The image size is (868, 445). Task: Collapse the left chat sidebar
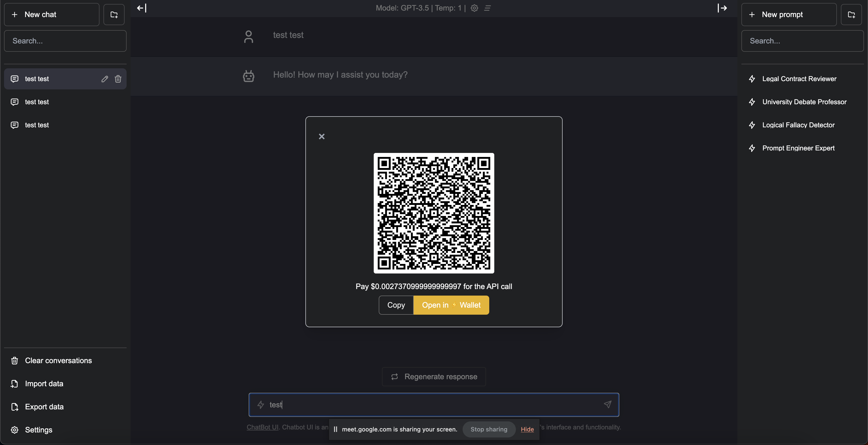(x=141, y=8)
